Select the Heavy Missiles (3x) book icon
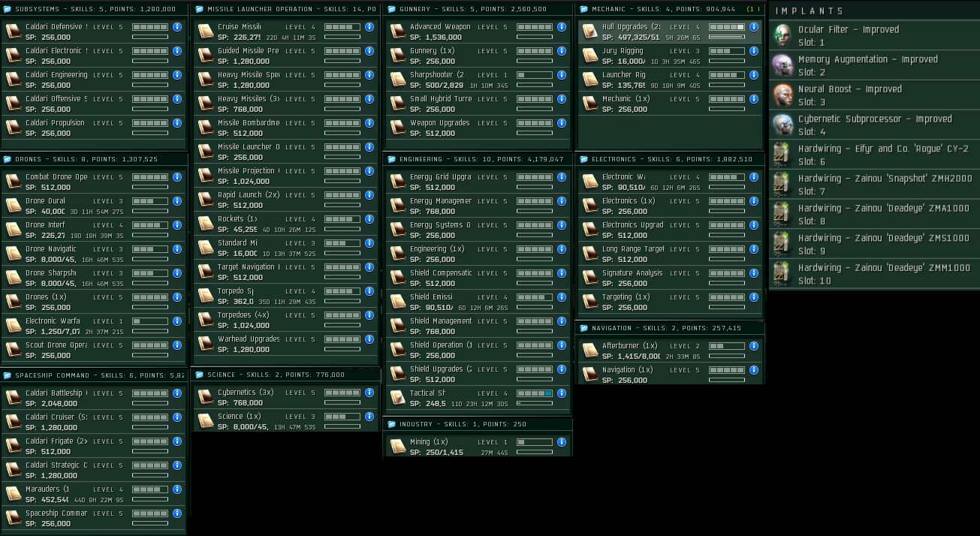980x536 pixels. [x=205, y=104]
